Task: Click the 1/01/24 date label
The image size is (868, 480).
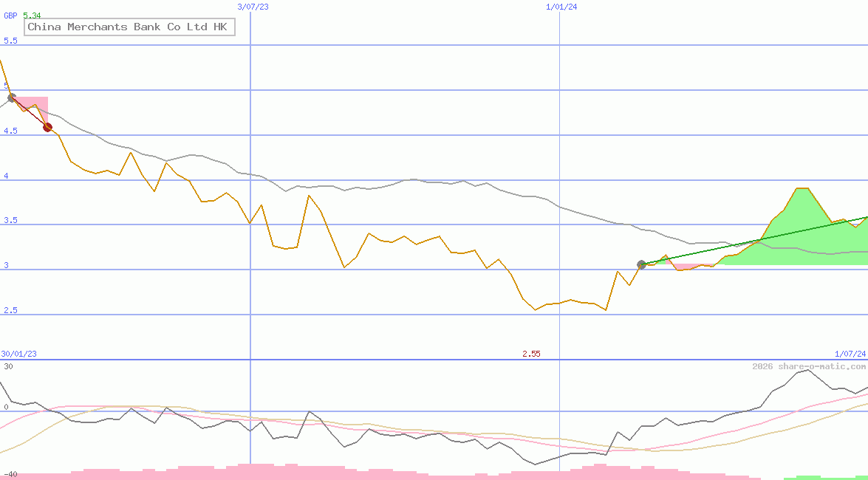Action: coord(561,7)
